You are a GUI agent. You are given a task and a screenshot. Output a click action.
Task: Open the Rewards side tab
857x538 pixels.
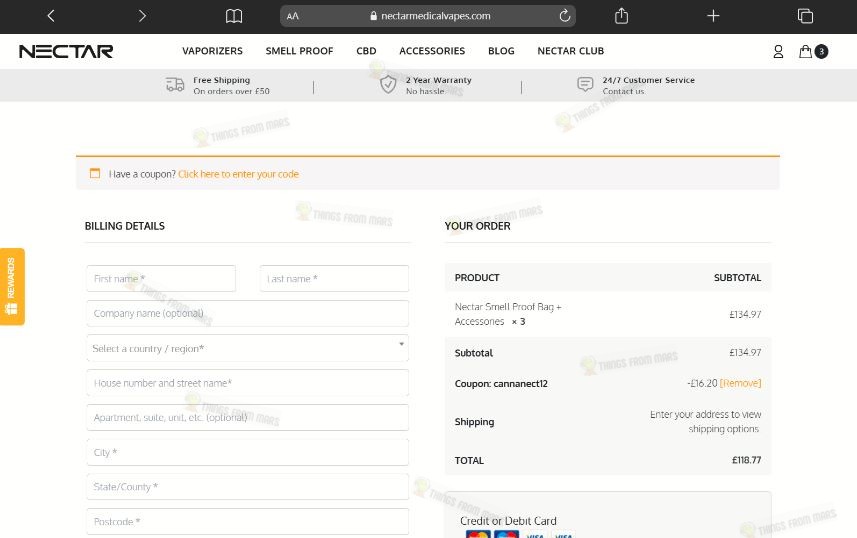pyautogui.click(x=12, y=286)
